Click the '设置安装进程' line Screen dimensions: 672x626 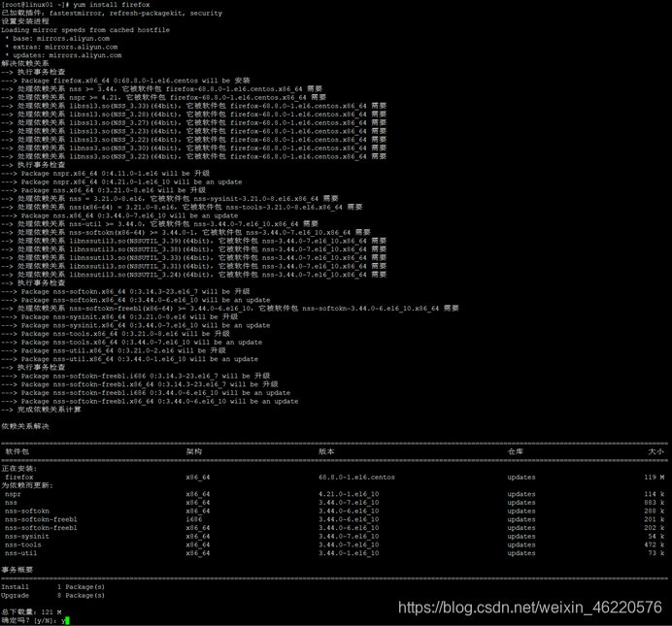[25, 21]
